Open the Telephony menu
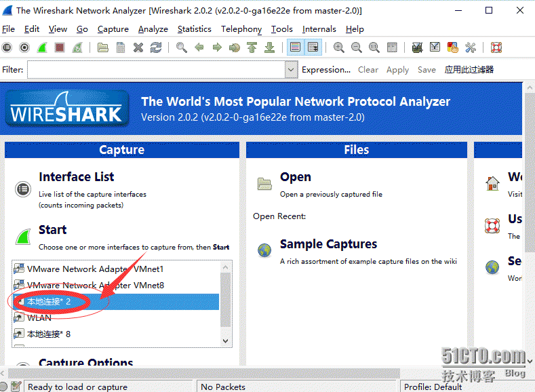 241,29
